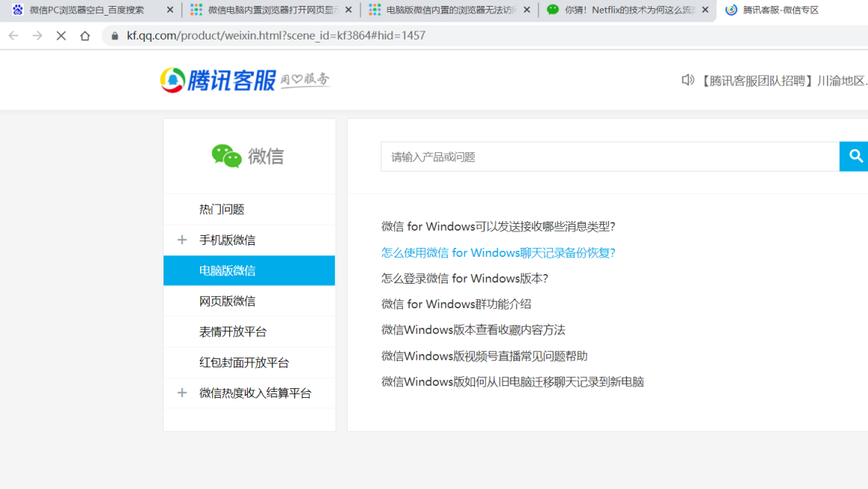
Task: Open 手机版微信 category
Action: pos(228,240)
